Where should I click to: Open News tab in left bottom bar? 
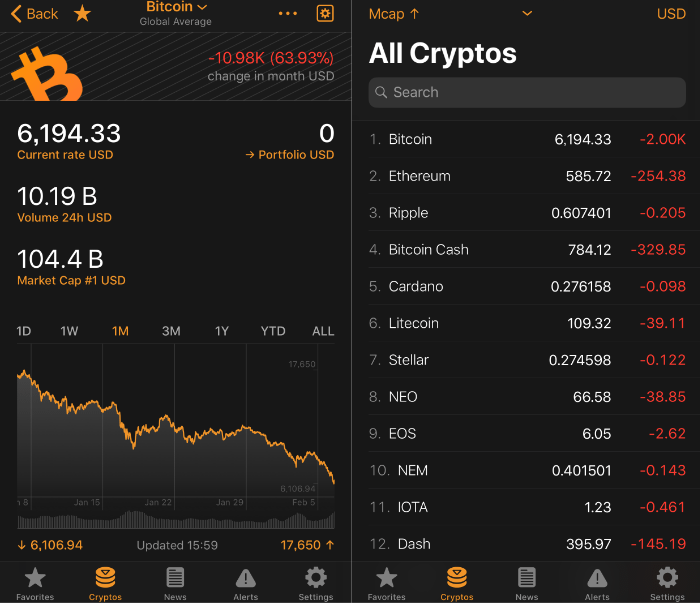pyautogui.click(x=175, y=583)
